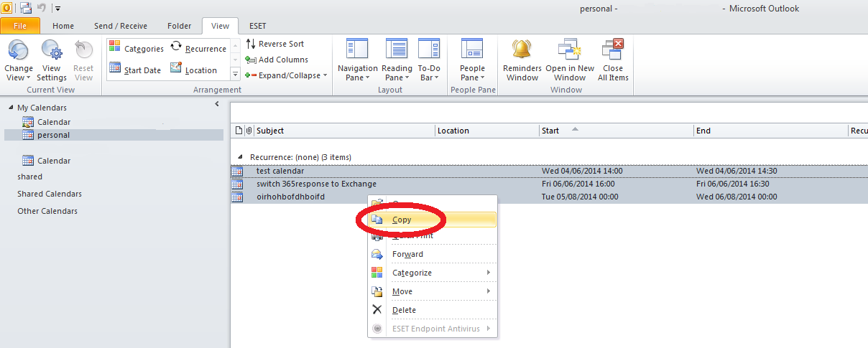
Task: Open View Settings
Action: (52, 61)
